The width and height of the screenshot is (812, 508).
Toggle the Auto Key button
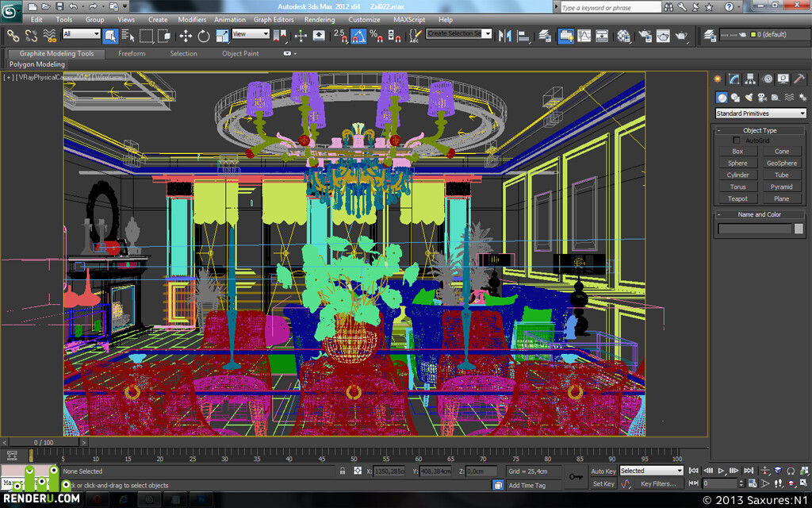(603, 471)
